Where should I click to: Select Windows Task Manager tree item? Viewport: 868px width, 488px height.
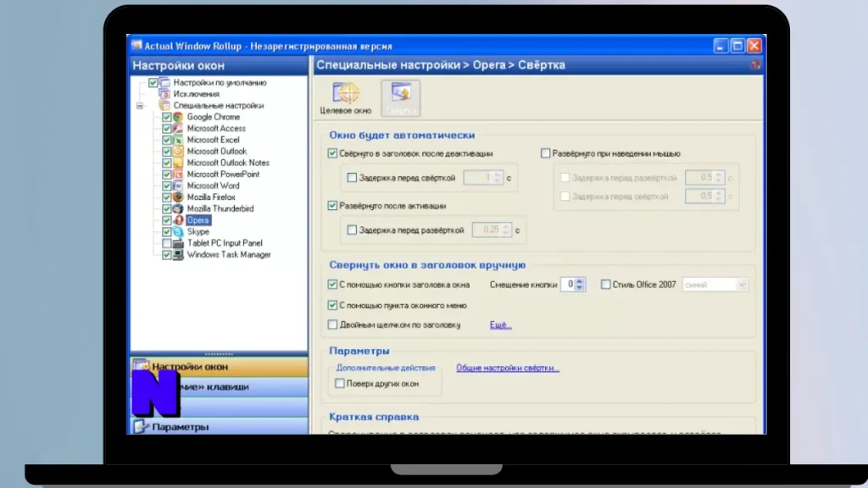(229, 254)
